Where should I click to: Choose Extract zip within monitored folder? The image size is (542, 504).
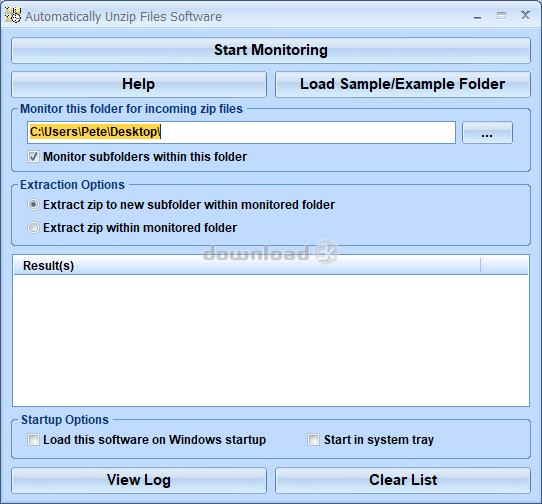[x=33, y=228]
